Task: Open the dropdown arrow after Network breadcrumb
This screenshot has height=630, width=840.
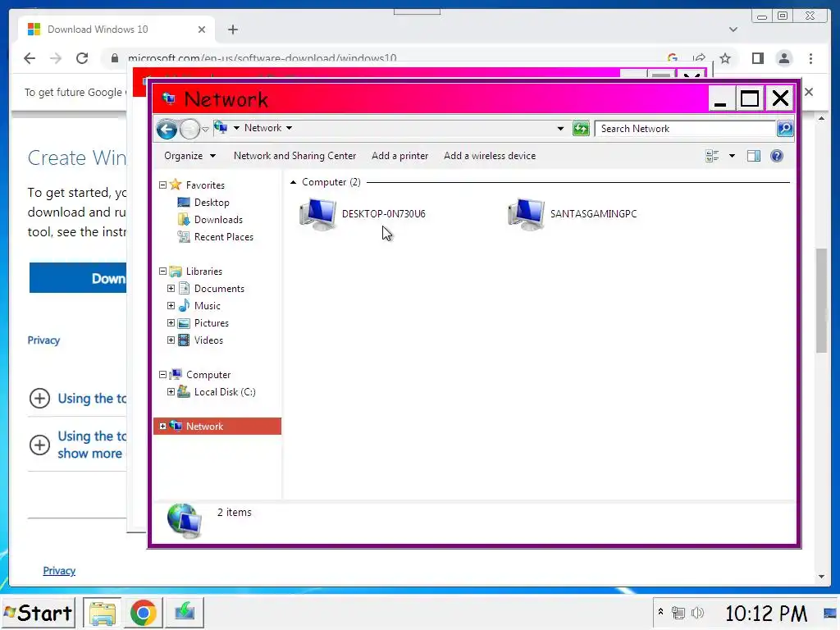Action: pyautogui.click(x=290, y=128)
